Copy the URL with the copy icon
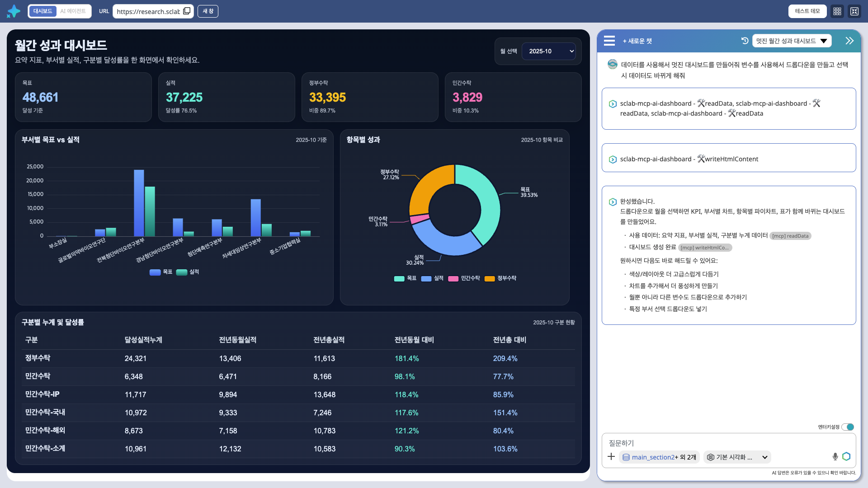868x488 pixels. (x=187, y=11)
